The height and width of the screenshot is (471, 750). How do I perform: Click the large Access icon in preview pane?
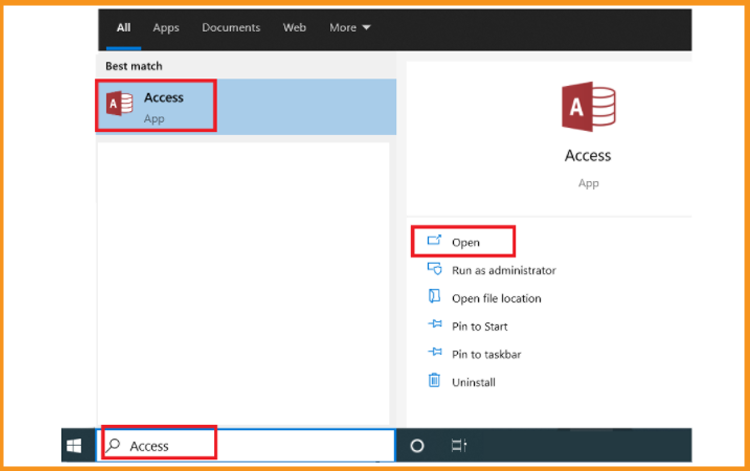tap(588, 107)
